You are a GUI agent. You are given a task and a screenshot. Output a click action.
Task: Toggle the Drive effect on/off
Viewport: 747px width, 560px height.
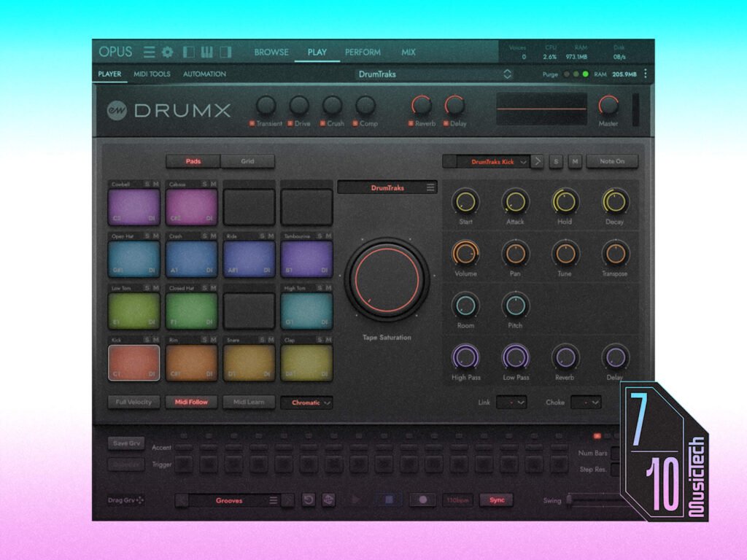[x=290, y=123]
